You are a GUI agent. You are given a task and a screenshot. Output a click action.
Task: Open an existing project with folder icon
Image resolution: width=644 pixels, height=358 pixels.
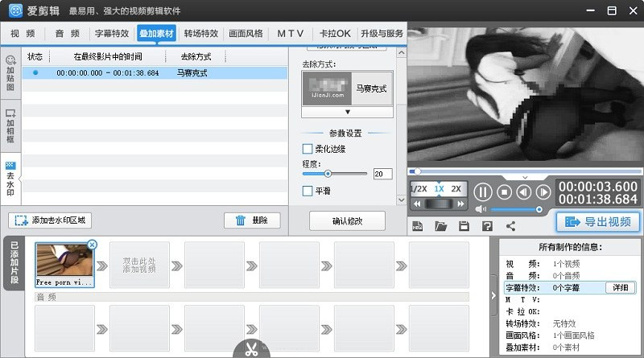click(x=440, y=226)
